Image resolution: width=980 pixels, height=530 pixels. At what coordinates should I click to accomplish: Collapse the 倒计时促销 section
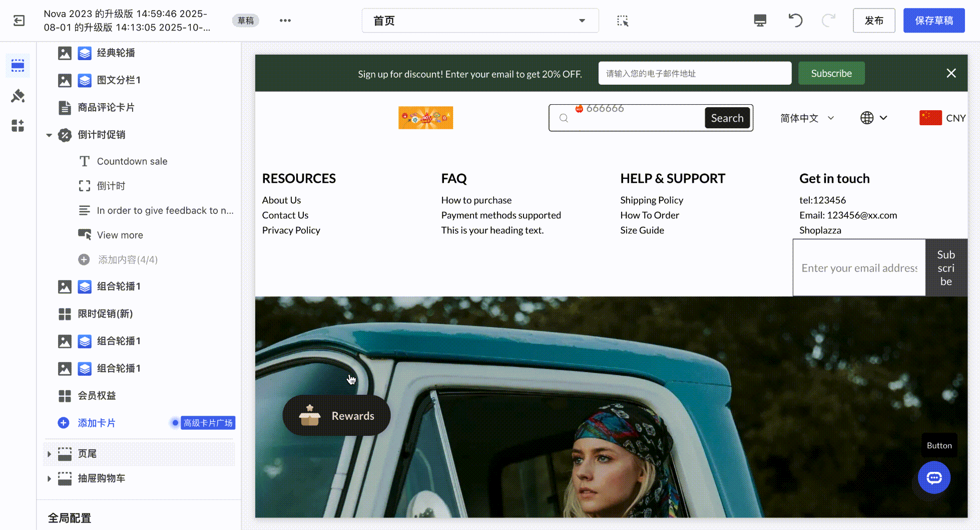[49, 135]
